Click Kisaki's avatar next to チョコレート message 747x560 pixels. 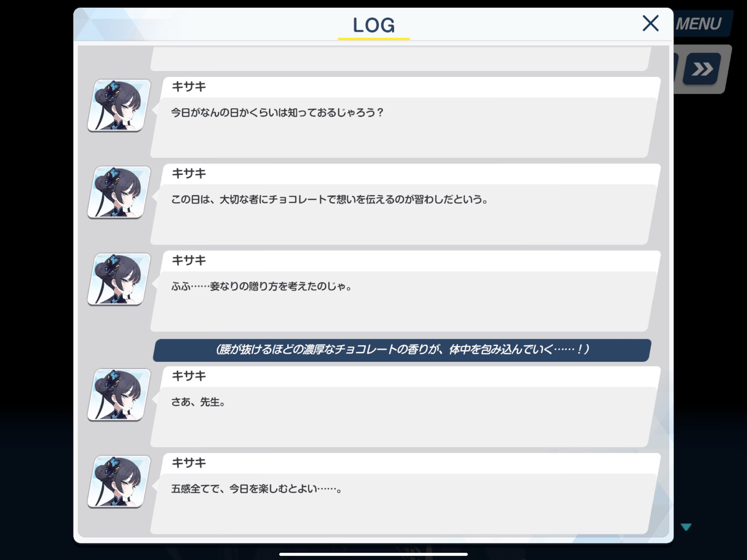click(119, 192)
